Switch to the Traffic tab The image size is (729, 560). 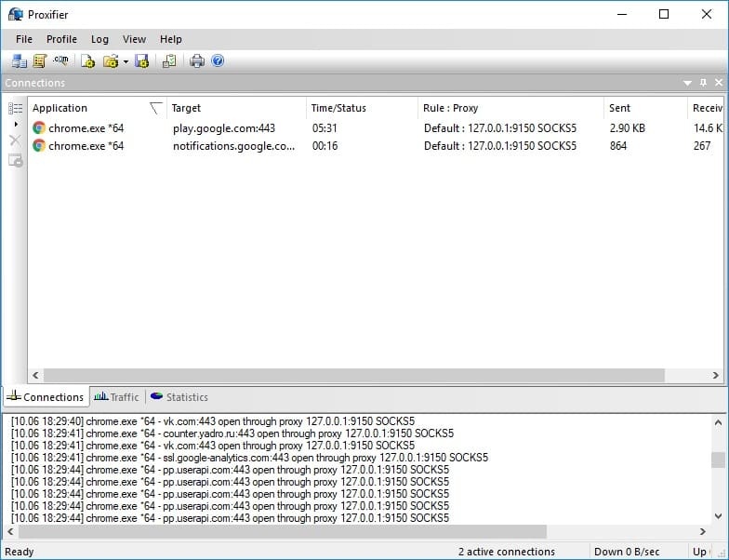tap(117, 397)
